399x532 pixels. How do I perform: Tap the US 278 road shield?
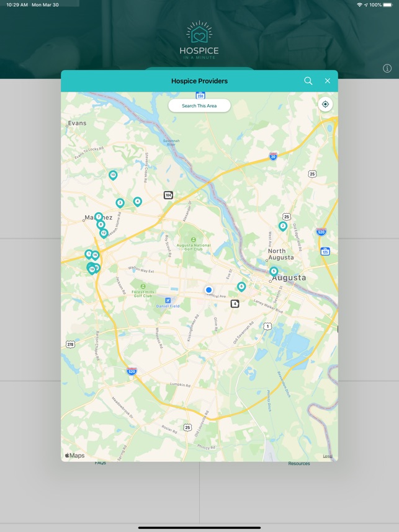pyautogui.click(x=70, y=344)
